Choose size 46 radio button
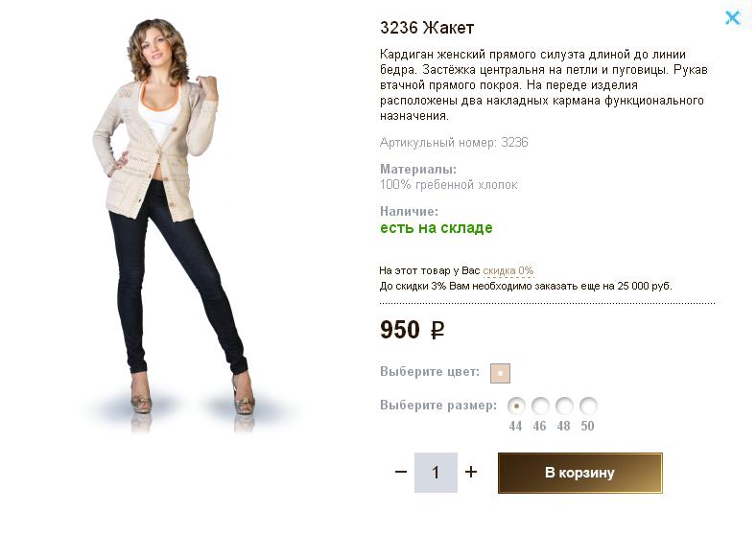 pyautogui.click(x=540, y=406)
